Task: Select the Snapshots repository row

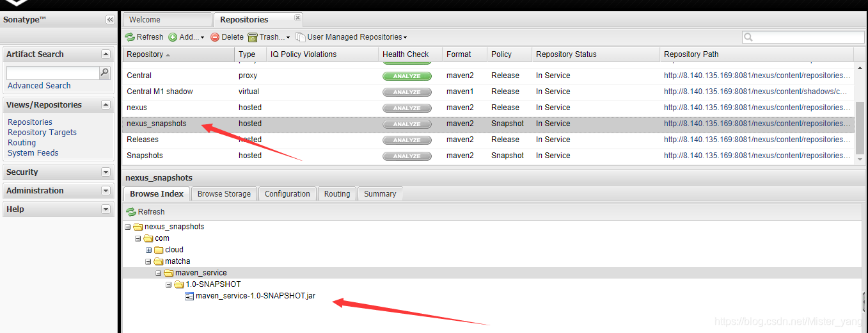Action: 489,156
